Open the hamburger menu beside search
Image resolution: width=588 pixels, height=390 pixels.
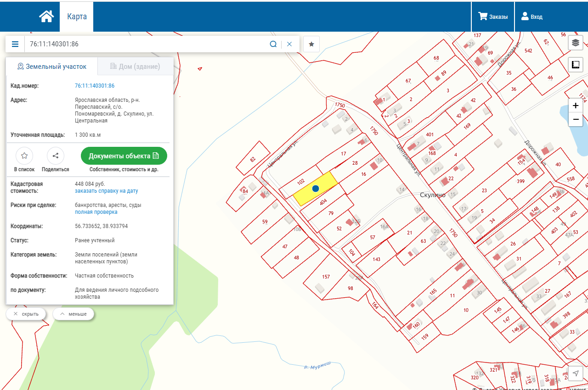pos(15,44)
